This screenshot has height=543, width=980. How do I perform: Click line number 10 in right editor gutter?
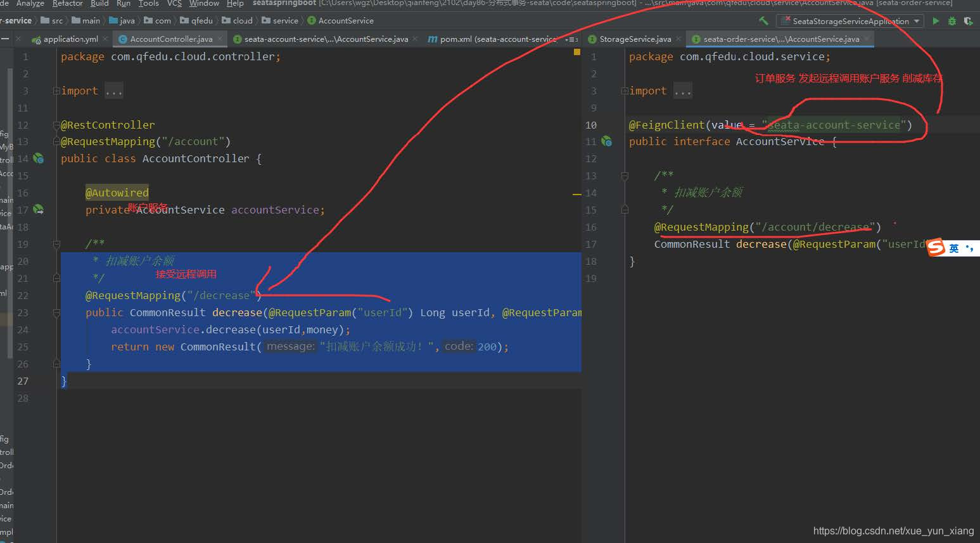point(591,125)
